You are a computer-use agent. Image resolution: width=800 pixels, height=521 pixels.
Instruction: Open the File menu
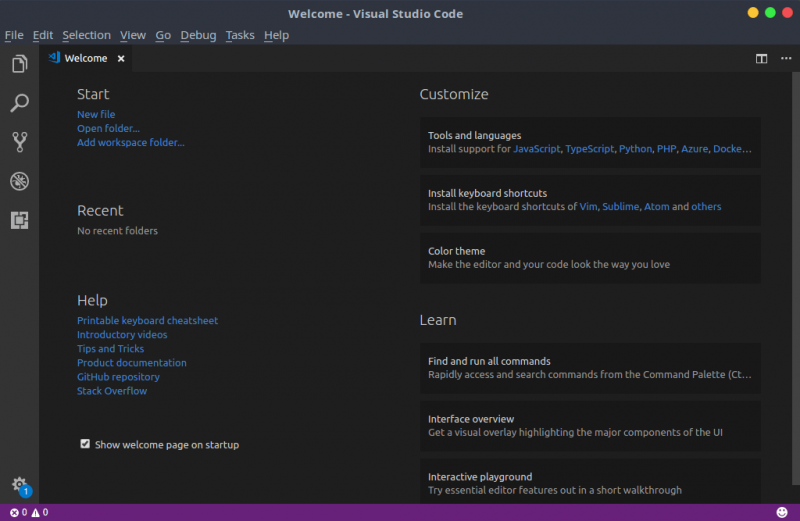point(14,35)
